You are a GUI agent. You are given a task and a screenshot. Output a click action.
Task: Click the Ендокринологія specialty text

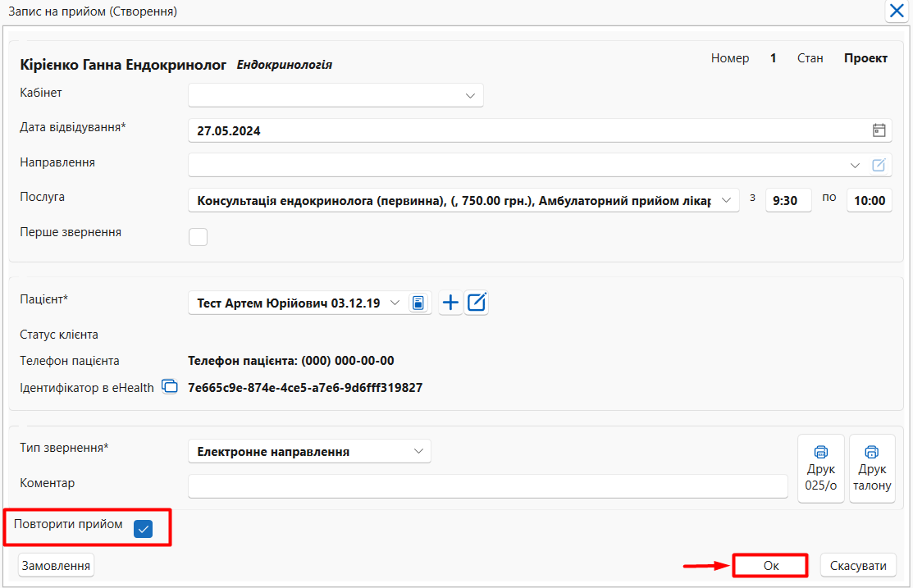point(284,65)
